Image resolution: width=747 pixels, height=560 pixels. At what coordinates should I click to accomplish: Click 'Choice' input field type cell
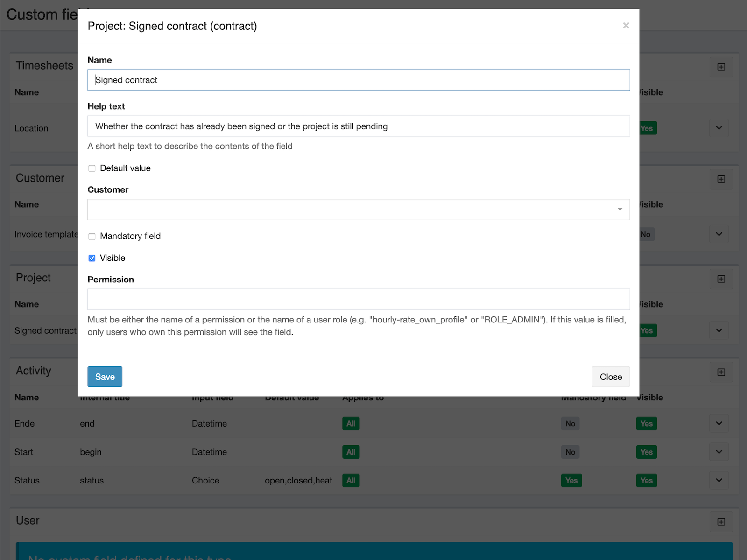(205, 481)
